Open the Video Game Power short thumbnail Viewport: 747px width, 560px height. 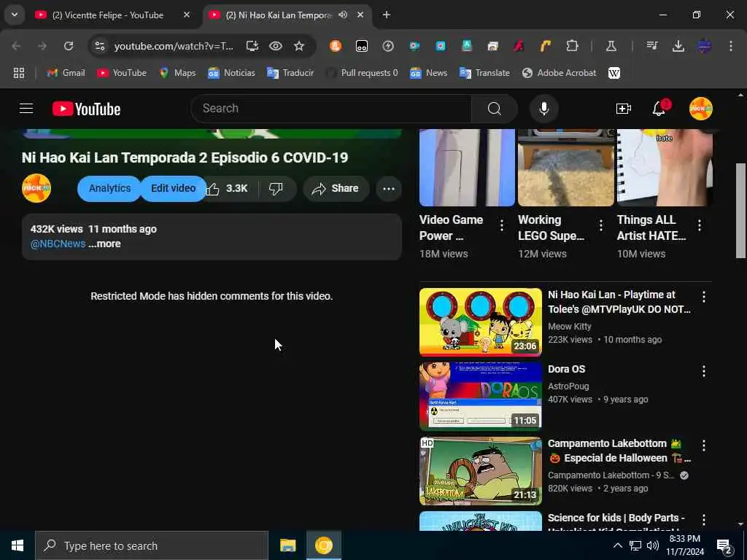point(467,168)
